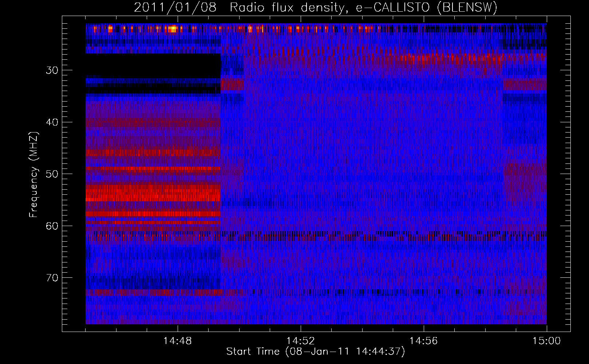
Task: Click the plot title "2011/01/08 Radio flux density, e-CALLISTO (BLENSW)"
Action: click(x=316, y=7)
